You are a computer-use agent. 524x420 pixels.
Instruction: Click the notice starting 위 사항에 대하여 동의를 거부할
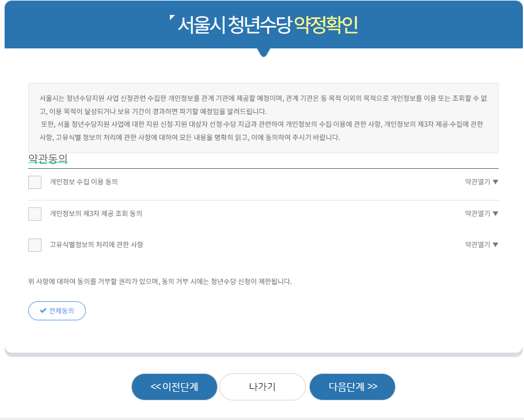pos(160,282)
